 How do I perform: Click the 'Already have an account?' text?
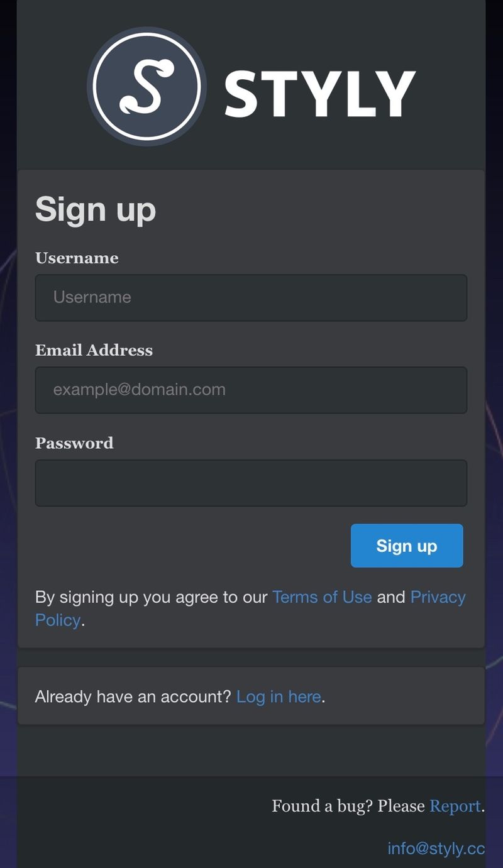133,696
